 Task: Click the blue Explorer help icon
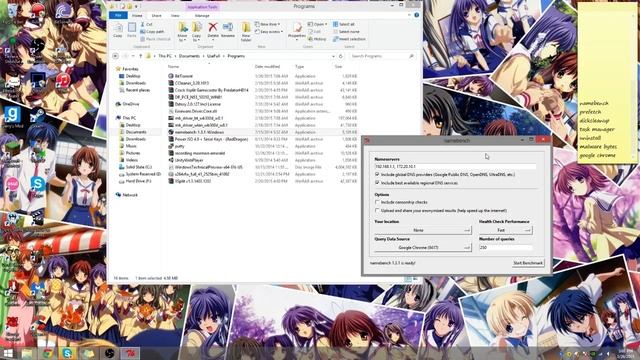pyautogui.click(x=416, y=15)
